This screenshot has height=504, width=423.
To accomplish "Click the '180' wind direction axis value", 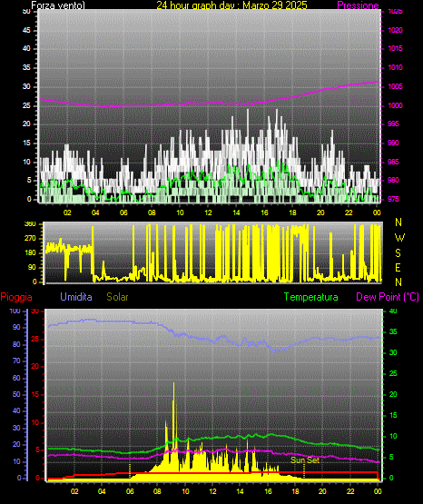I will coord(30,253).
